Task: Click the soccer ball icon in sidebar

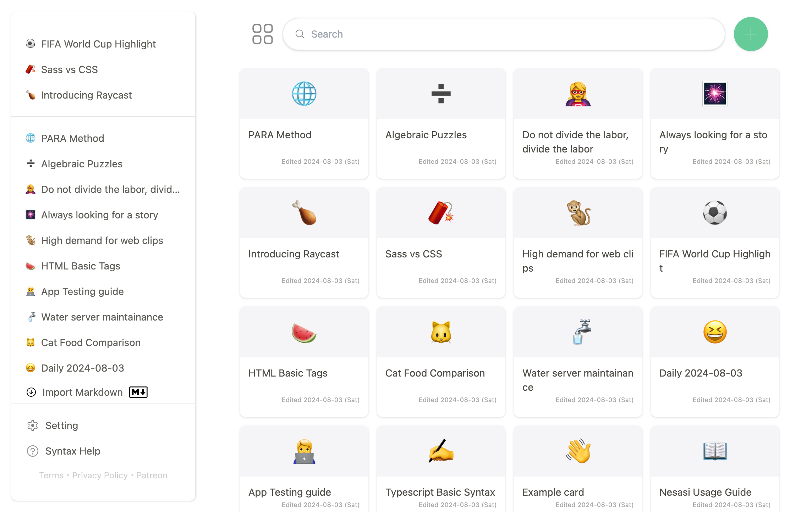Action: click(x=31, y=44)
